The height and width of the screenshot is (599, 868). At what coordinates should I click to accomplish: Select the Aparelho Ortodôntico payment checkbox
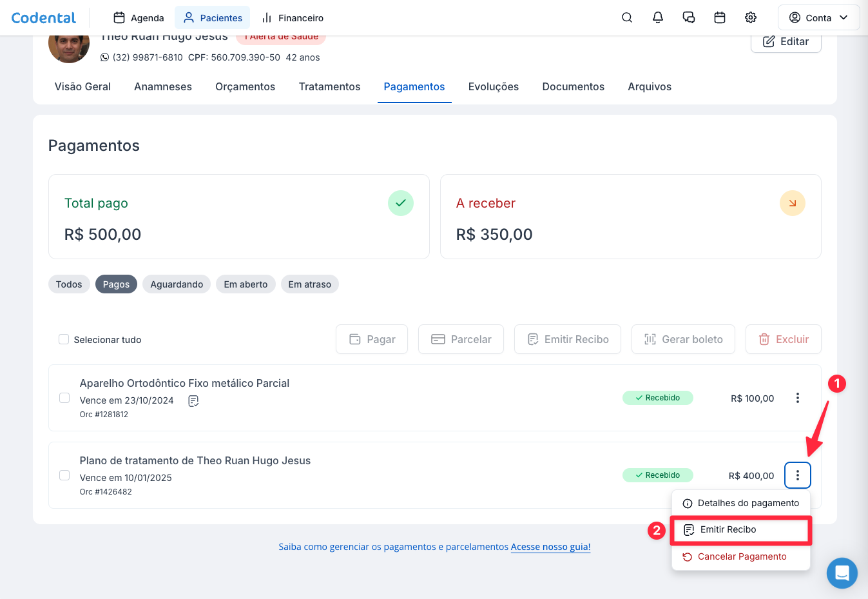64,398
